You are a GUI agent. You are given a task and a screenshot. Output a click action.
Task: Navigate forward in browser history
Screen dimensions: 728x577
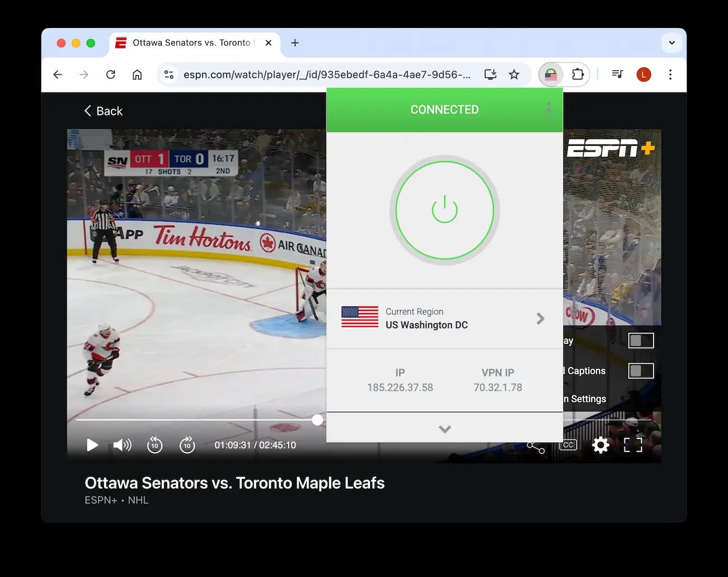click(84, 75)
